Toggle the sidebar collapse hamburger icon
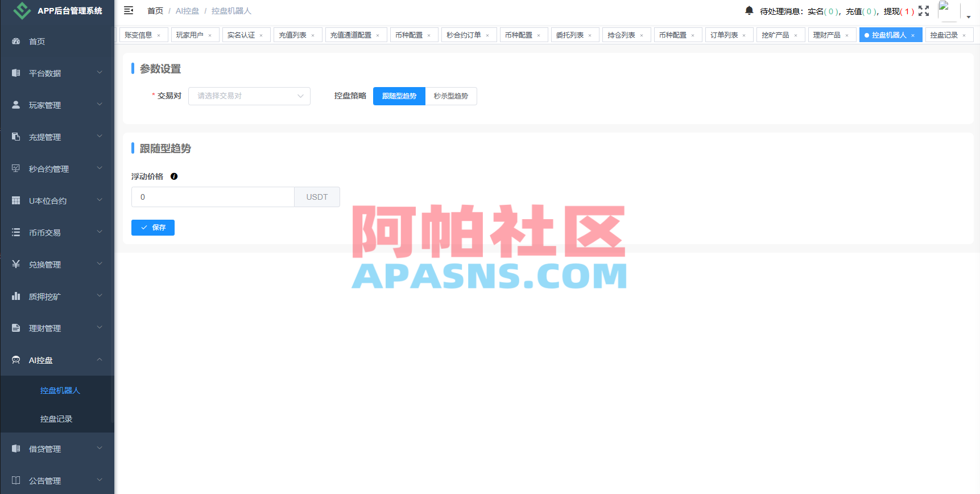Screen dimensions: 980x494 click(129, 10)
